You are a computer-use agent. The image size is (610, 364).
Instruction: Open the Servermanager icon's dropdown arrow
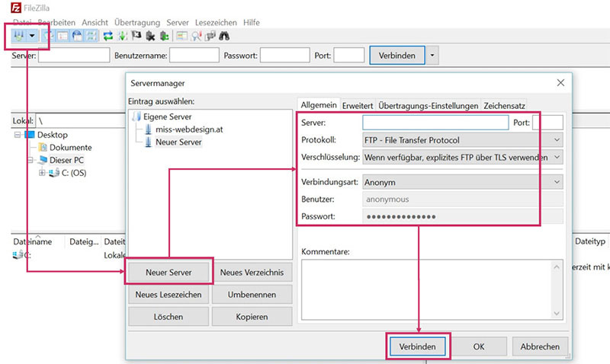[32, 36]
